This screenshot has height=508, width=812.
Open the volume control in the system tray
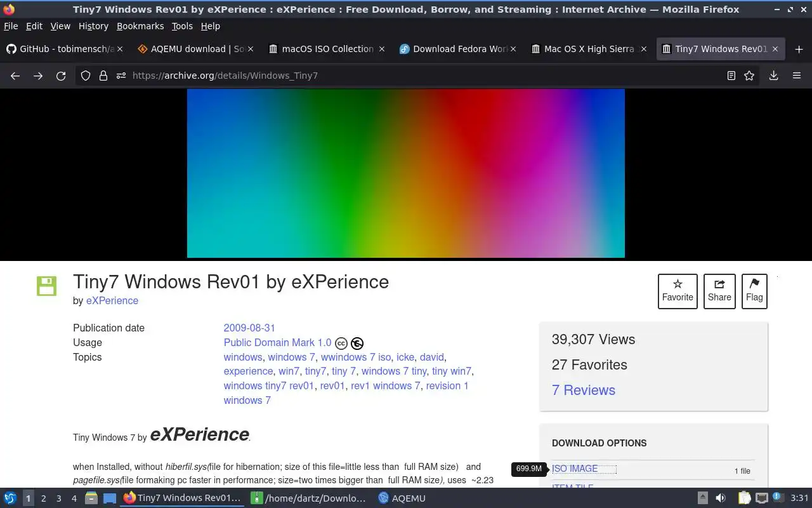pyautogui.click(x=721, y=498)
